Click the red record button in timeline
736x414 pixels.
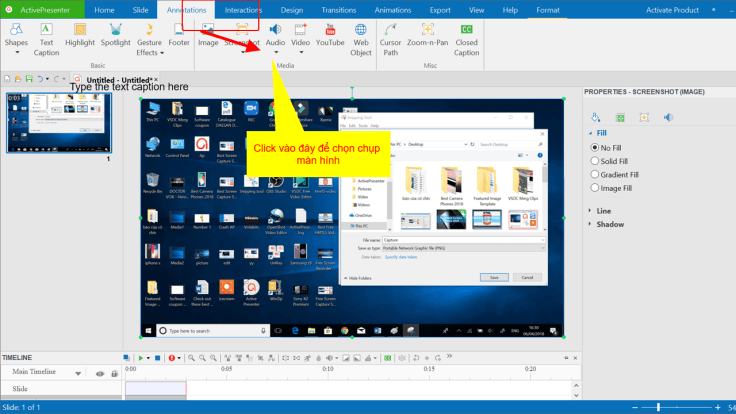click(171, 358)
